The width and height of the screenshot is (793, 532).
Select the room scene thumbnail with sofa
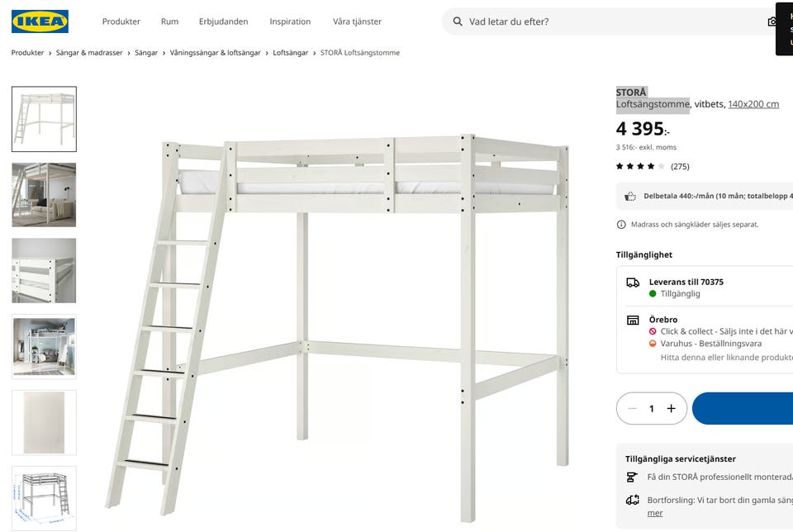(44, 195)
